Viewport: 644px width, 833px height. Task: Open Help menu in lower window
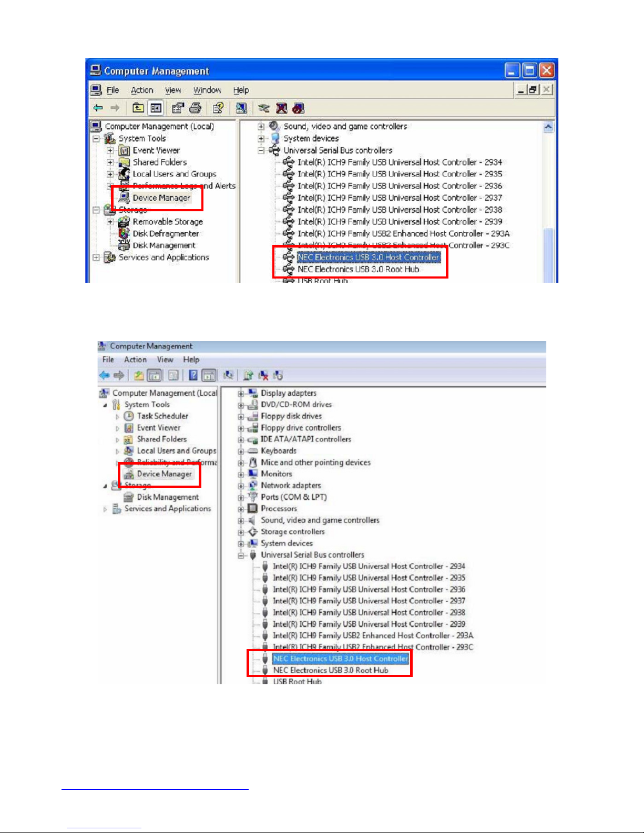[x=191, y=359]
